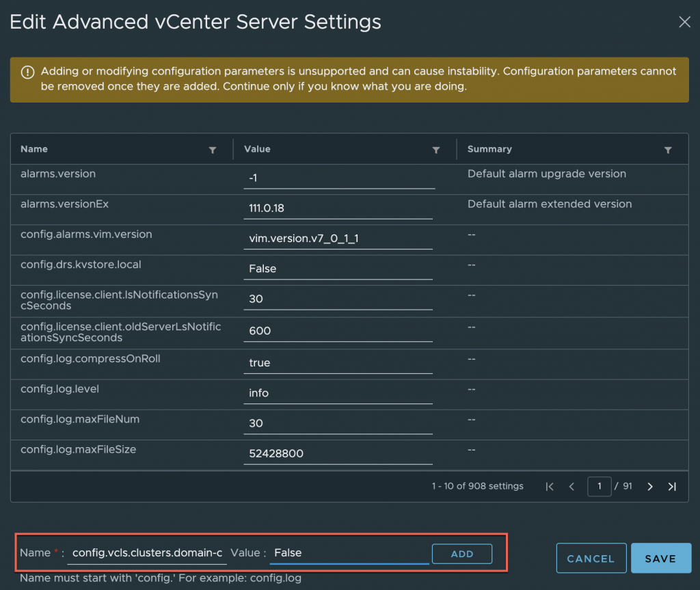Screen dimensions: 700x590
Task: Go to the first settings page
Action: (550, 487)
